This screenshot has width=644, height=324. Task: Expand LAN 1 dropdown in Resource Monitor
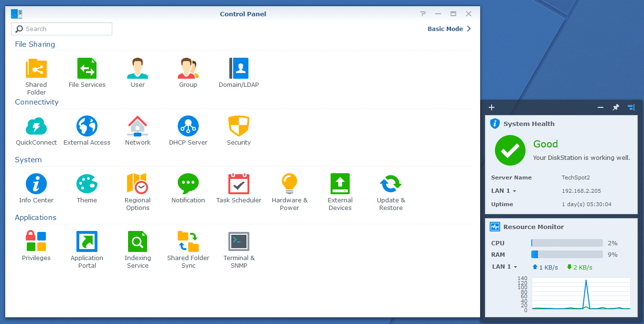pos(504,267)
